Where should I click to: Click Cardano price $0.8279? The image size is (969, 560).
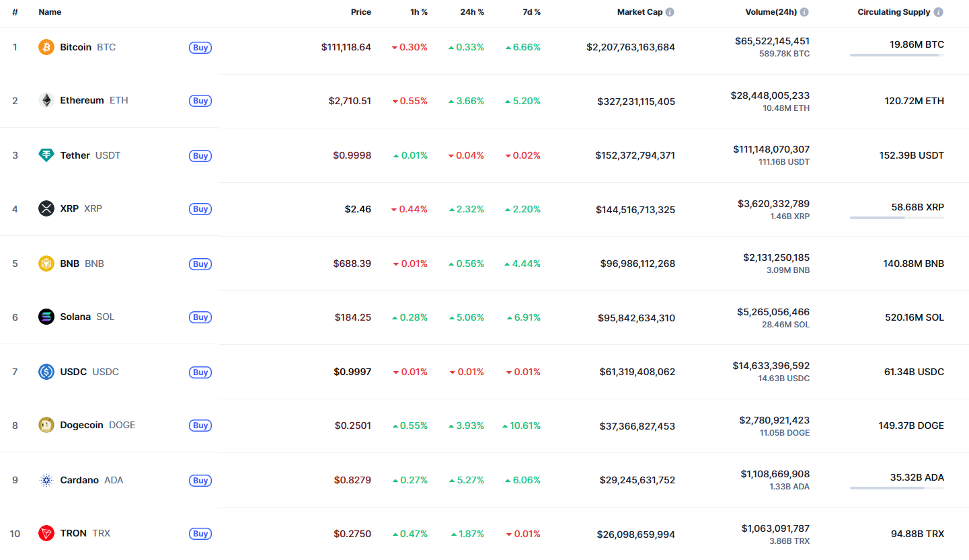(x=352, y=480)
